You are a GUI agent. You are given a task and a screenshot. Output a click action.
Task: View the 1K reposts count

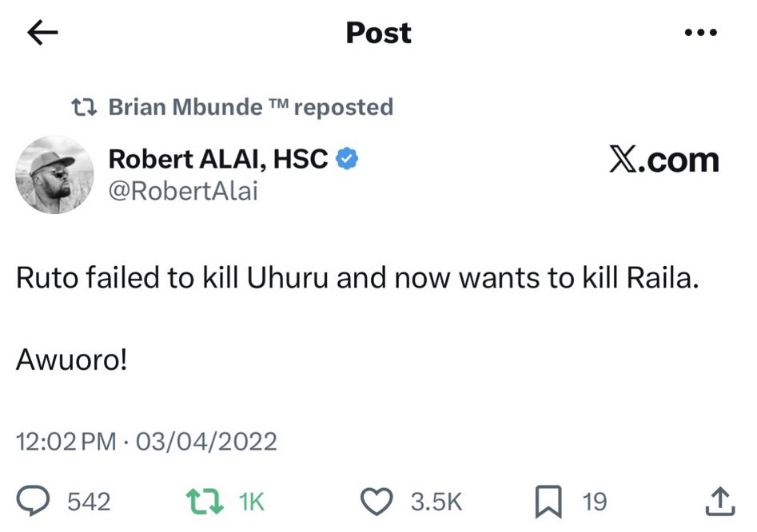(252, 502)
